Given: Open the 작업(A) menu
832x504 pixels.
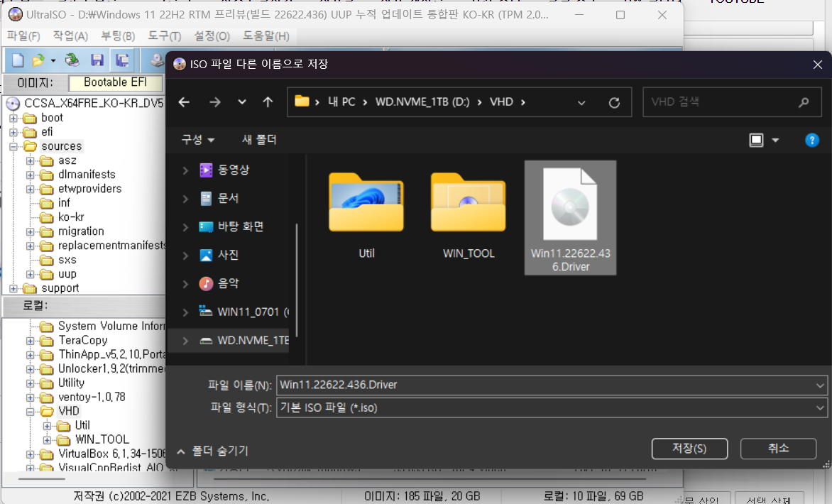Looking at the screenshot, I should pyautogui.click(x=70, y=36).
